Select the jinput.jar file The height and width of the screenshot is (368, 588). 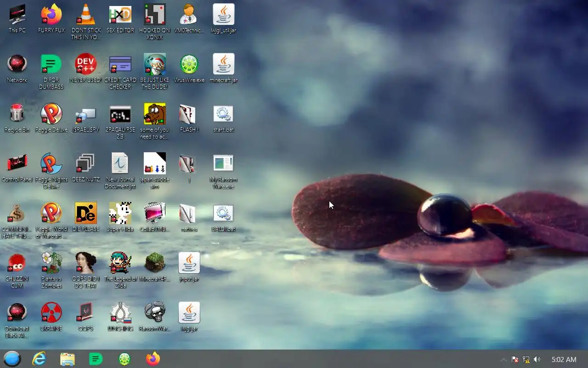point(189,267)
